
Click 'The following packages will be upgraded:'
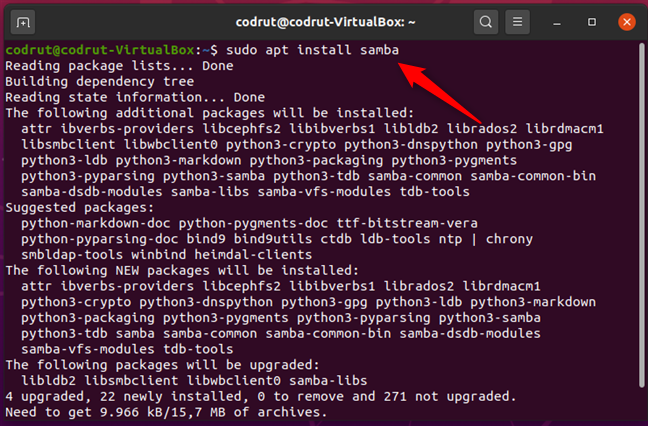coord(162,365)
